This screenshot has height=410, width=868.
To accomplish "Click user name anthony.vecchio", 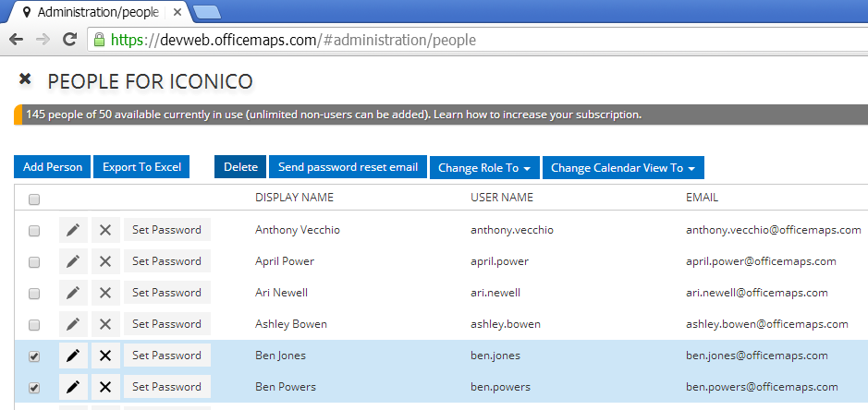I will point(511,230).
